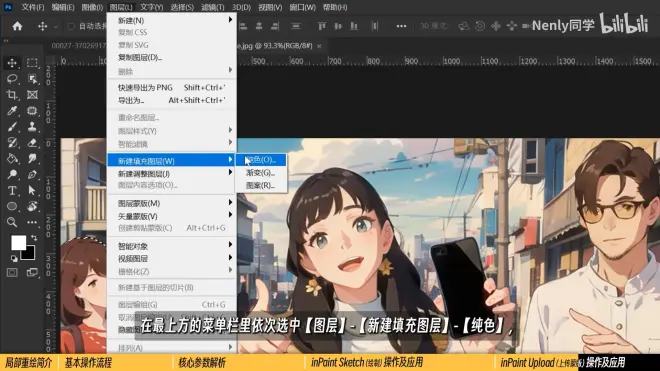The width and height of the screenshot is (660, 371).
Task: Click align bottom edges icon
Action: click(x=354, y=26)
